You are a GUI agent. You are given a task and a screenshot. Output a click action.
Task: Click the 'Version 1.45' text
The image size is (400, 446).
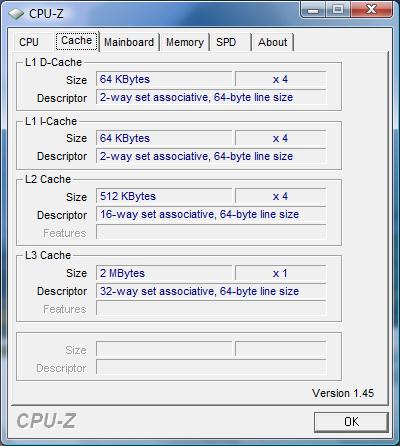[343, 393]
